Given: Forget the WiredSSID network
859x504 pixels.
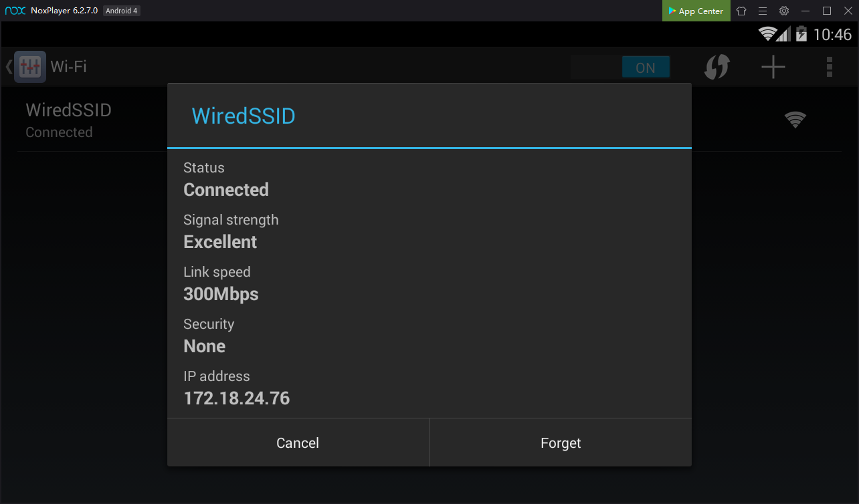Looking at the screenshot, I should [560, 443].
